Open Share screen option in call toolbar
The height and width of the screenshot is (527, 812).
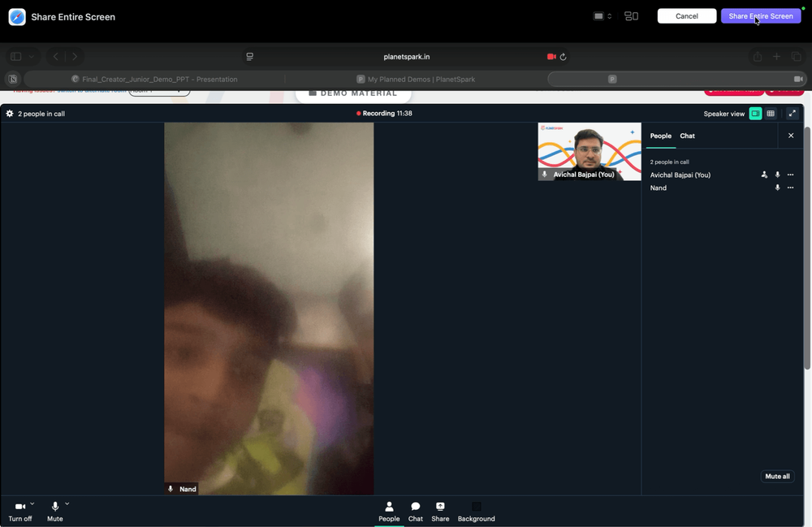[x=440, y=512]
